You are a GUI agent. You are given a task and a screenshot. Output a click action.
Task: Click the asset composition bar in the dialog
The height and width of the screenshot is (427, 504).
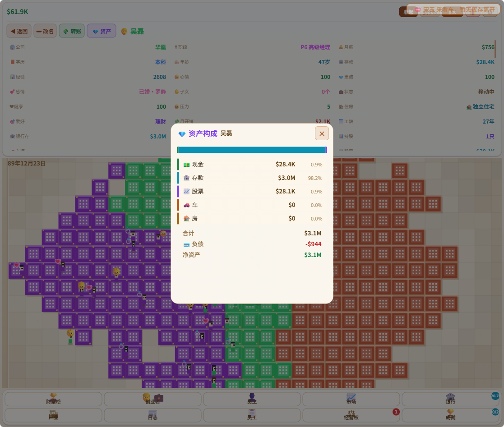(x=252, y=150)
